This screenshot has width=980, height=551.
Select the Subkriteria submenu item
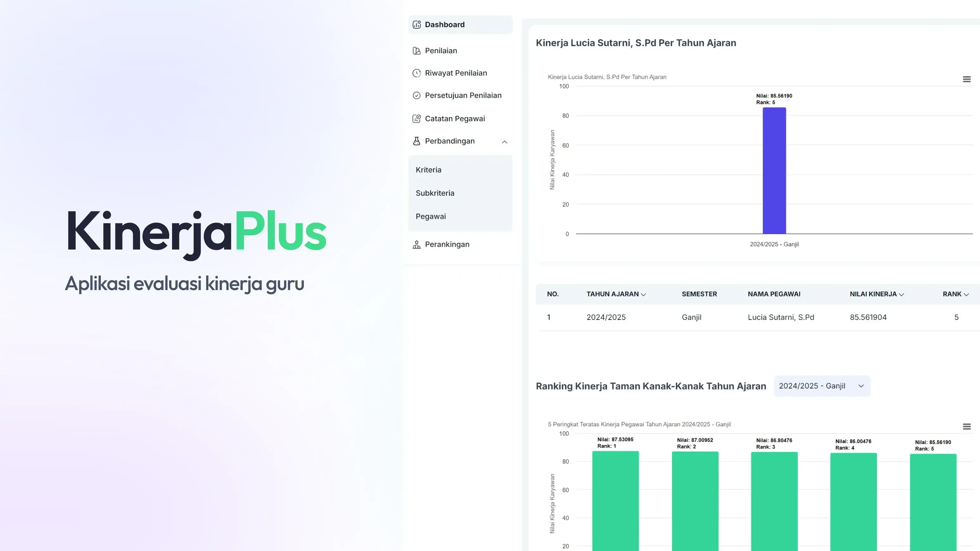[435, 193]
